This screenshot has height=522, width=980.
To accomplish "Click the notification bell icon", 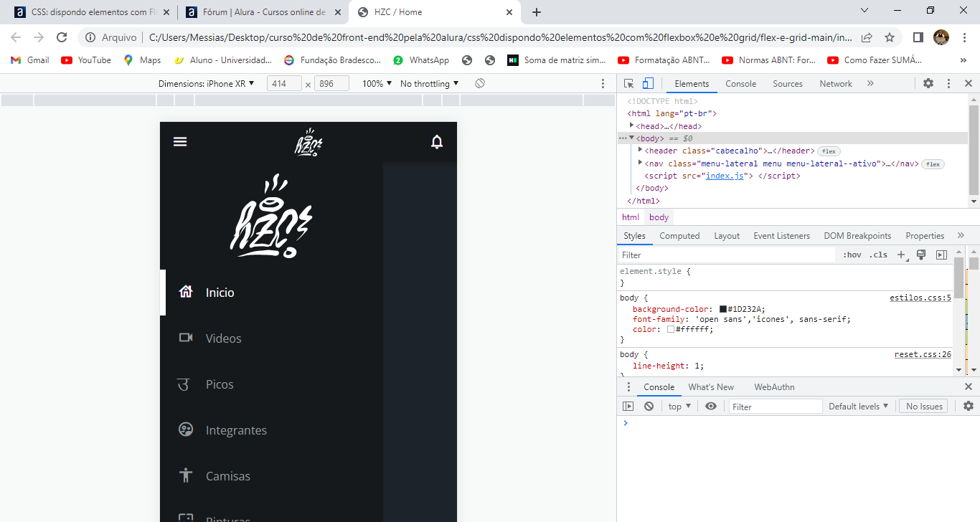I will tap(437, 141).
